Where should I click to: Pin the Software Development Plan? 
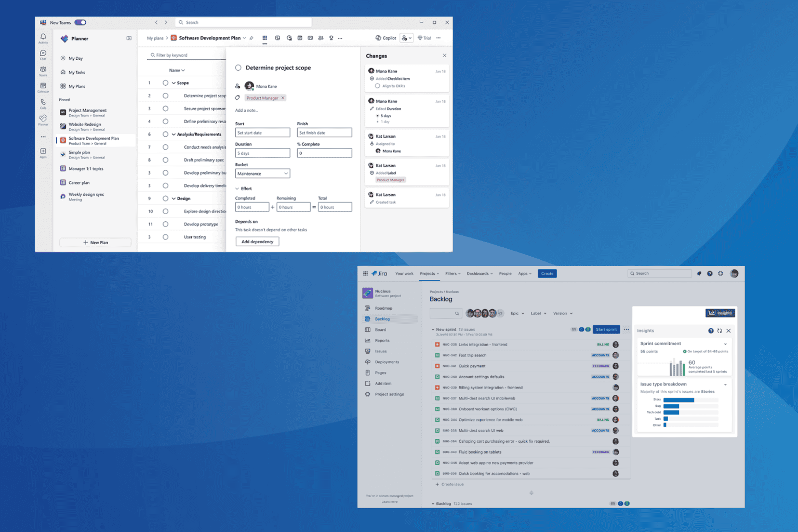tap(251, 38)
